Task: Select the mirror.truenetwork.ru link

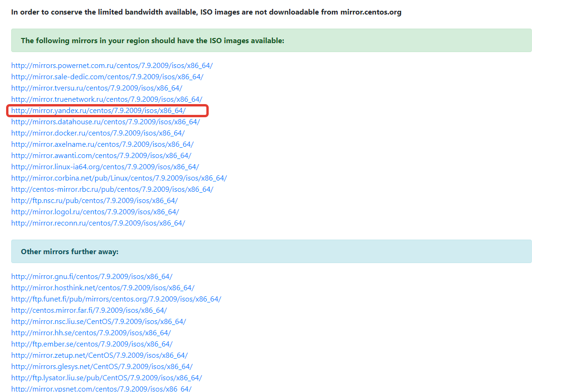Action: pyautogui.click(x=106, y=99)
